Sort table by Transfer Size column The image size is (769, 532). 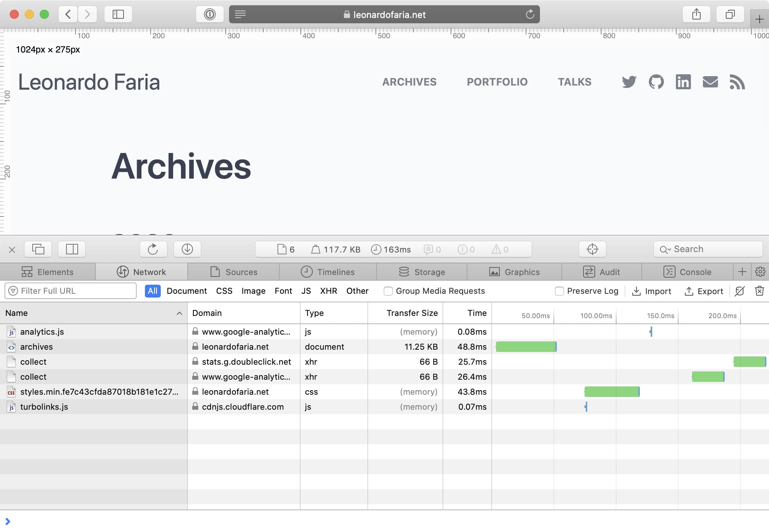(x=405, y=313)
